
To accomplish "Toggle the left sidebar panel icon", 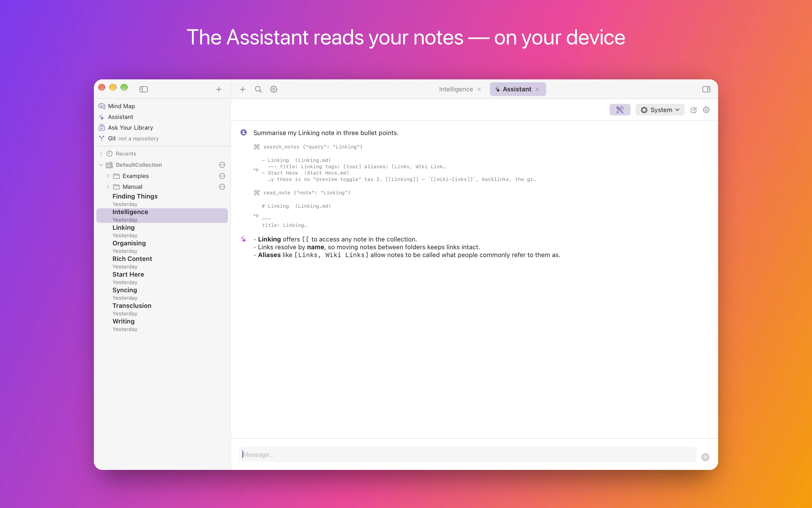I will click(x=144, y=89).
